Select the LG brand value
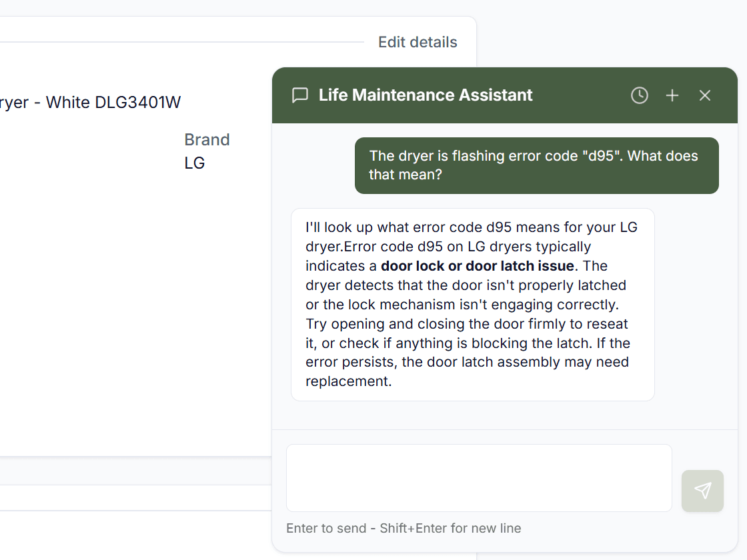The height and width of the screenshot is (560, 747). 194,162
